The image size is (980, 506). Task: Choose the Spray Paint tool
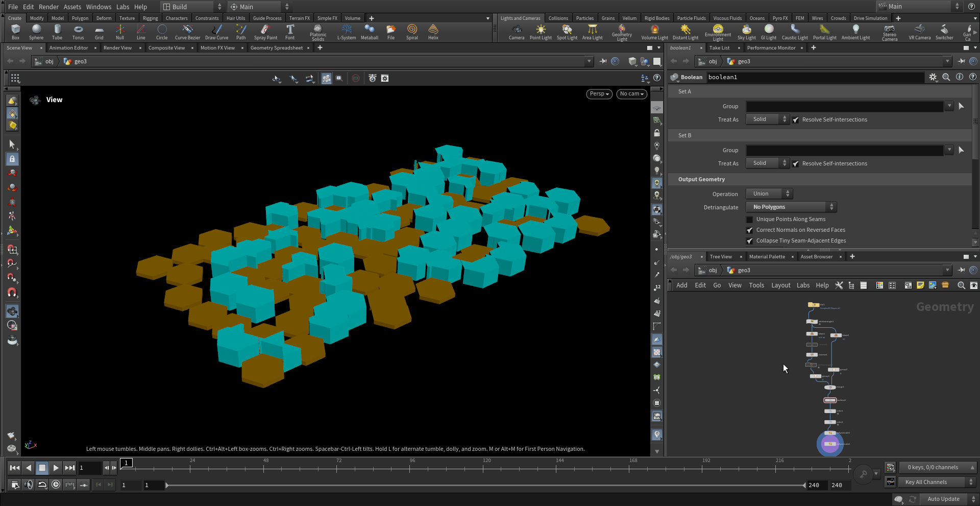point(265,32)
